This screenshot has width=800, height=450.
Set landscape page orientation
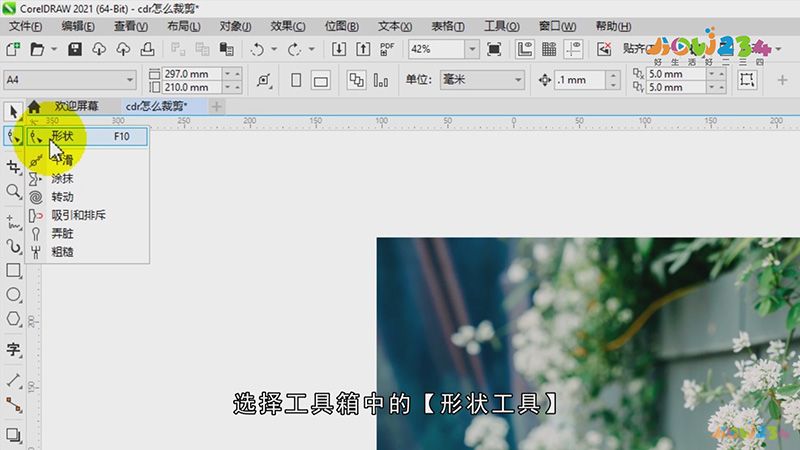click(320, 81)
